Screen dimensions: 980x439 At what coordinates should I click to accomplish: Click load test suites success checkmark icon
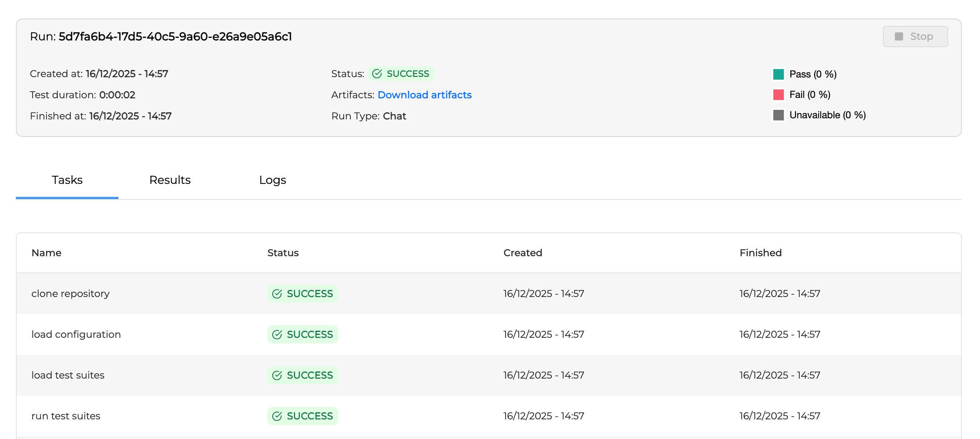click(x=277, y=375)
